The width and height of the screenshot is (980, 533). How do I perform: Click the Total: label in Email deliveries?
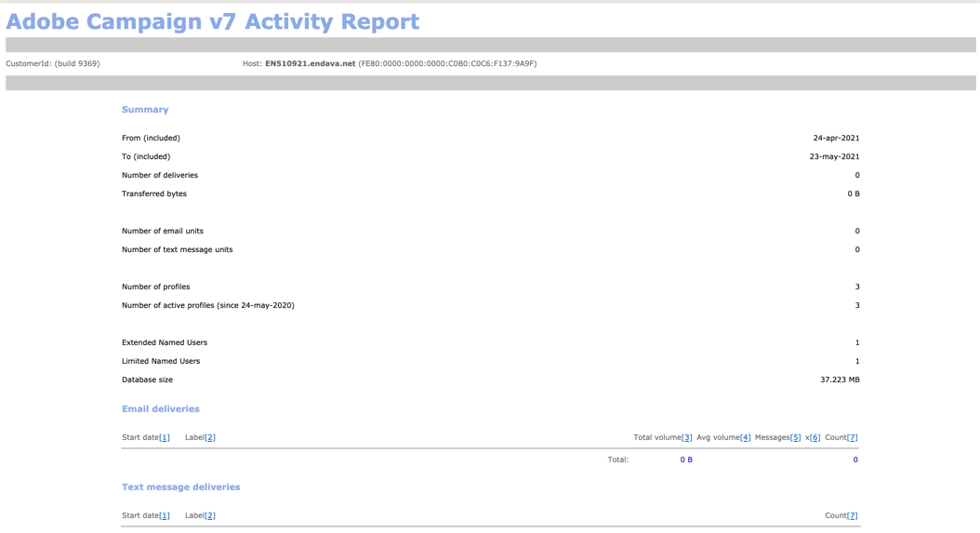(x=618, y=460)
